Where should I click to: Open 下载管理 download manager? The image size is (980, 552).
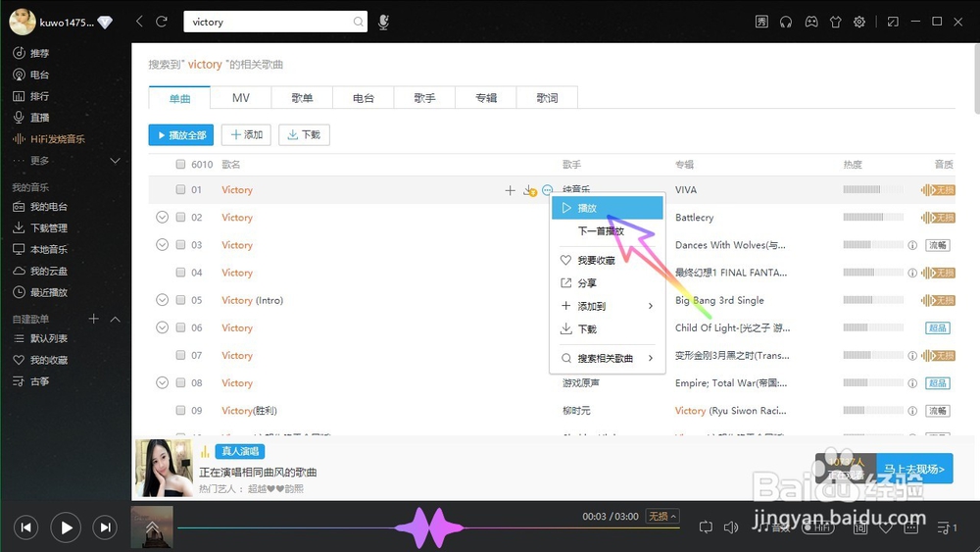coord(40,227)
